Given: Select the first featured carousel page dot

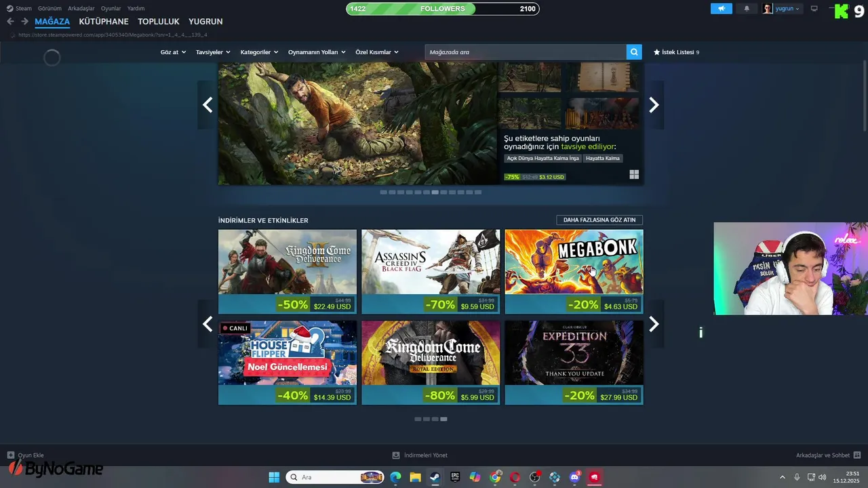Looking at the screenshot, I should click(x=383, y=192).
